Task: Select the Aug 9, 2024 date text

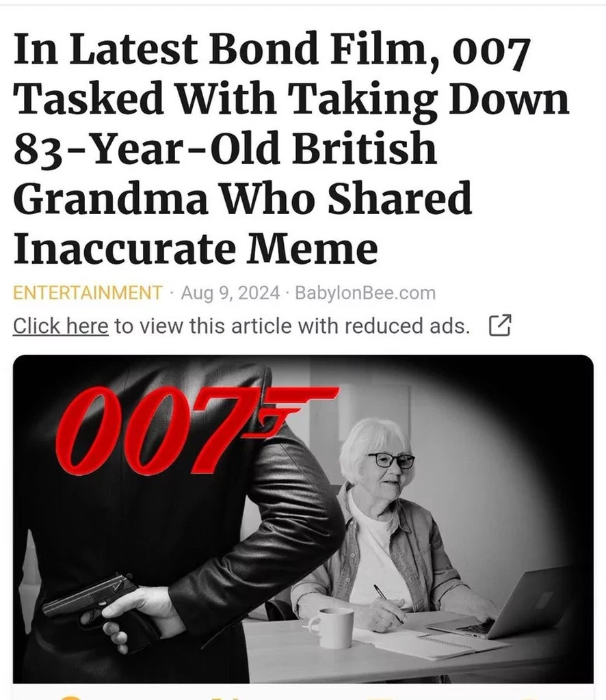Action: tap(230, 293)
